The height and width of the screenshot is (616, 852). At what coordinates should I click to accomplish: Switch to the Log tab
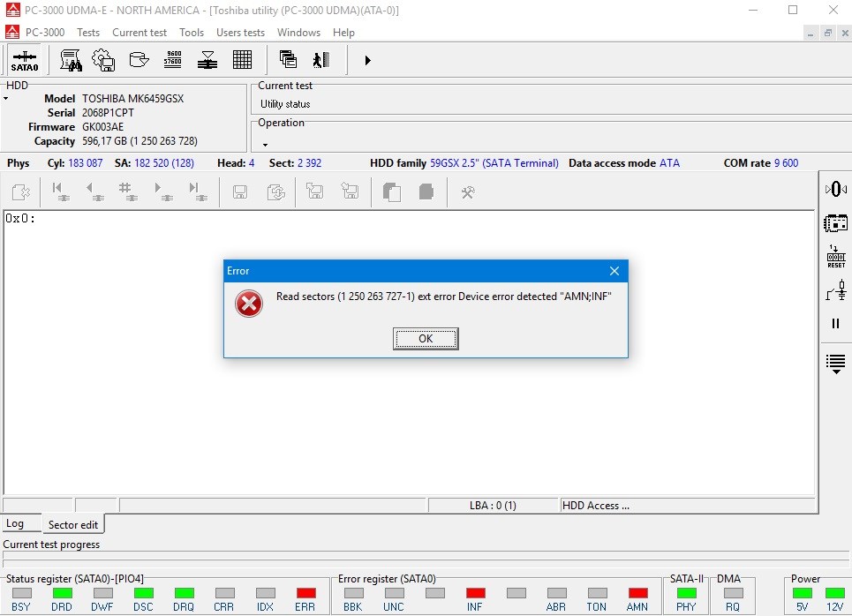coord(16,524)
